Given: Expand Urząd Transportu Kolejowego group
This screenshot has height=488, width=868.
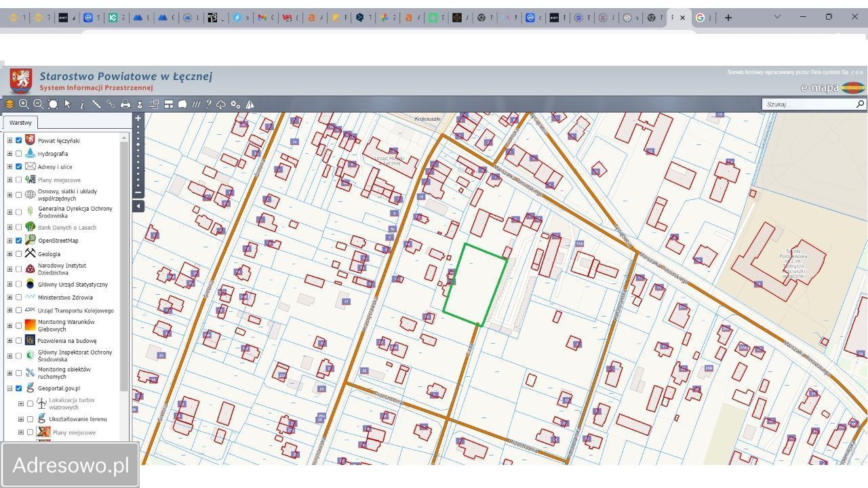Looking at the screenshot, I should coord(9,310).
